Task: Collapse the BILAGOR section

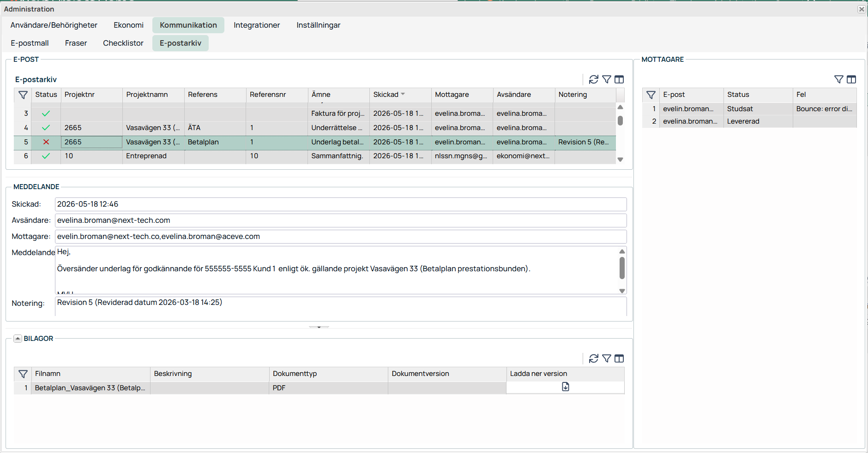Action: pyautogui.click(x=18, y=339)
